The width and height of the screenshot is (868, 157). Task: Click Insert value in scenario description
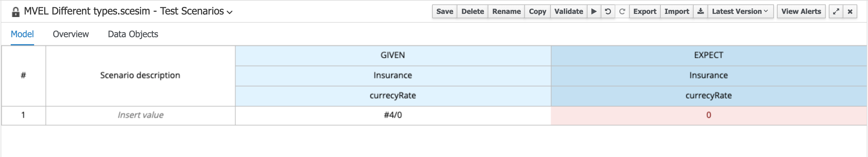tap(140, 115)
